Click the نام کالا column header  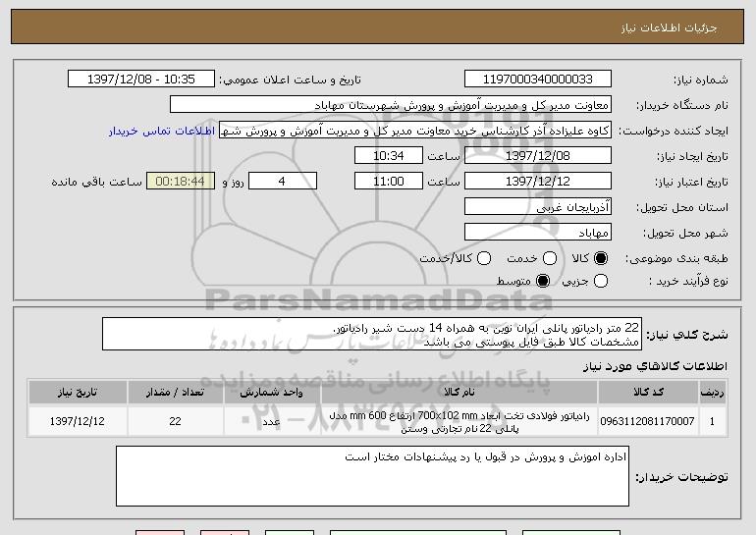click(459, 393)
